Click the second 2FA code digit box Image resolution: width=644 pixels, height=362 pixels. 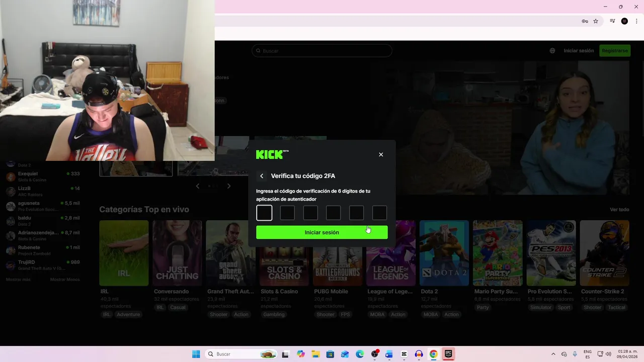point(287,213)
